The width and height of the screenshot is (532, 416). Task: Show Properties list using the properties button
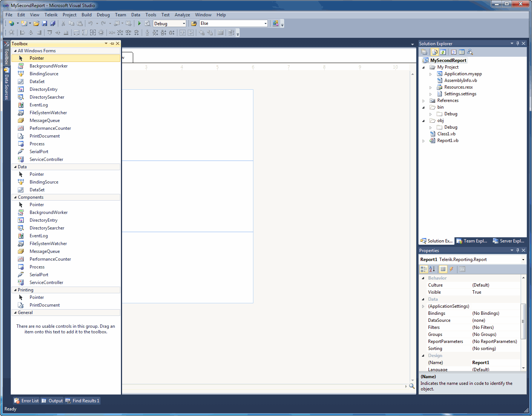[x=443, y=269]
